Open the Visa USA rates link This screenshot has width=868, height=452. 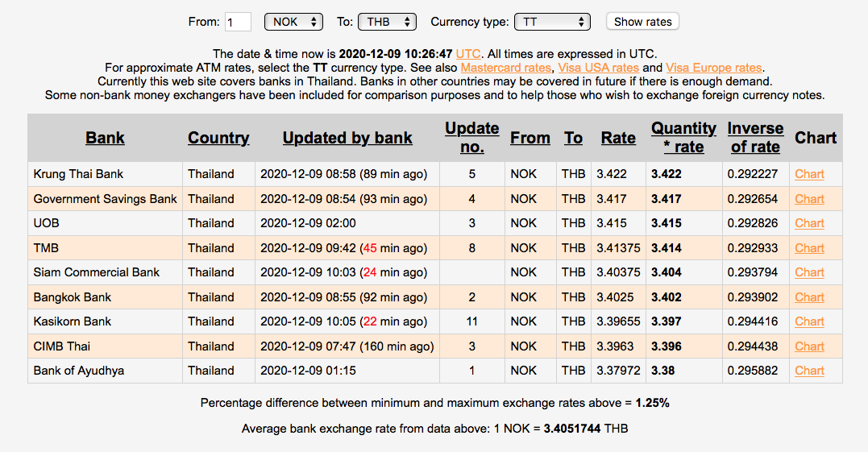click(600, 68)
